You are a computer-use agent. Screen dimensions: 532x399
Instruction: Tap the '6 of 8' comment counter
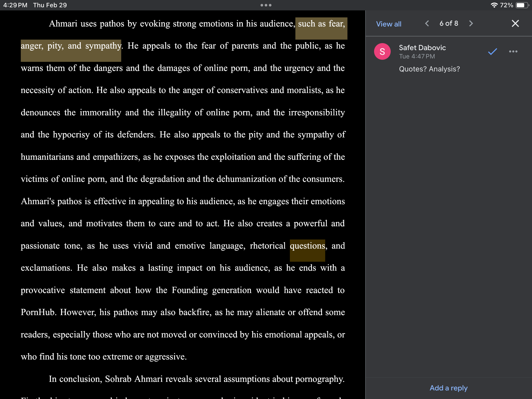coord(449,23)
